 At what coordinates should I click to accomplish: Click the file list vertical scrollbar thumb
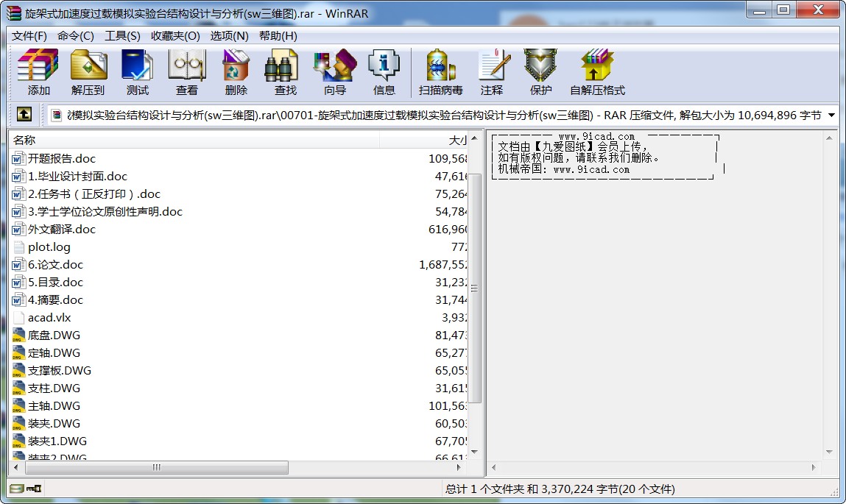click(474, 288)
